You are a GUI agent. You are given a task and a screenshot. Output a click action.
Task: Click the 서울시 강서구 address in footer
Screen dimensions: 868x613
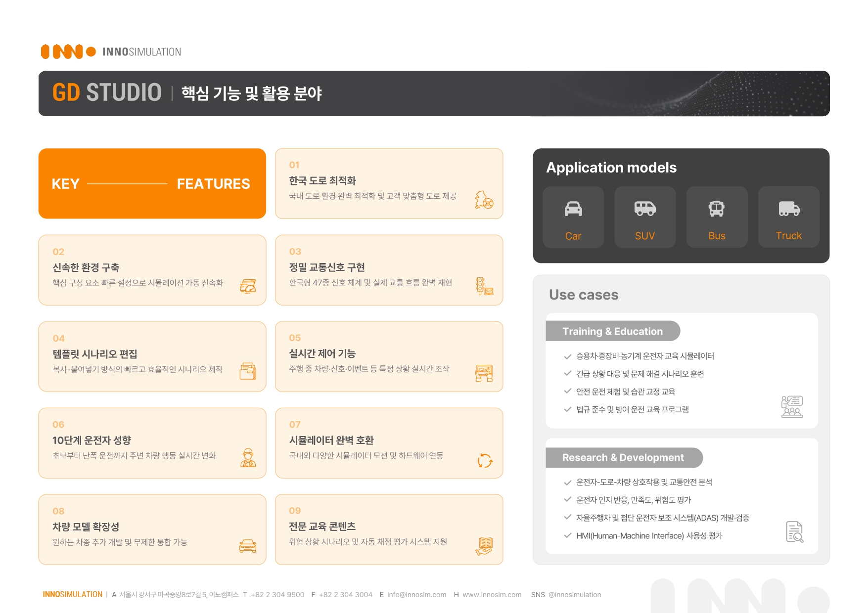pos(179,595)
